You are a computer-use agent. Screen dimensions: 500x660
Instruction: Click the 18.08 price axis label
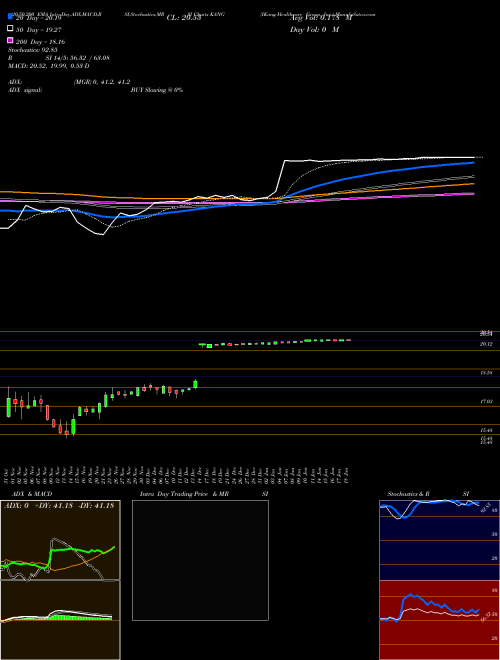tap(487, 373)
